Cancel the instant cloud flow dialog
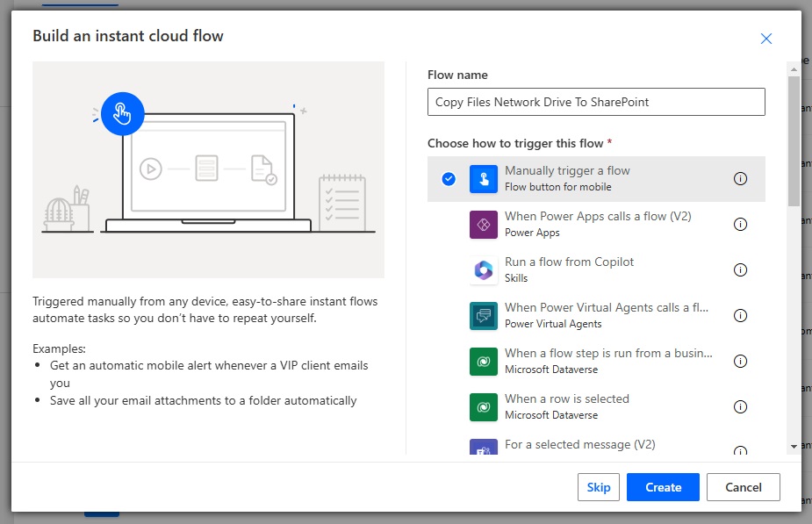The height and width of the screenshot is (524, 812). [x=744, y=487]
